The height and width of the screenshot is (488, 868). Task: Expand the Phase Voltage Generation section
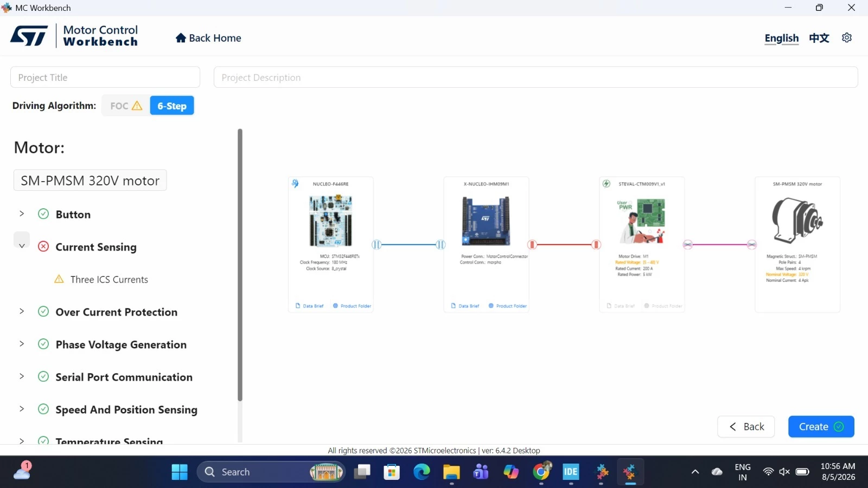click(x=22, y=344)
